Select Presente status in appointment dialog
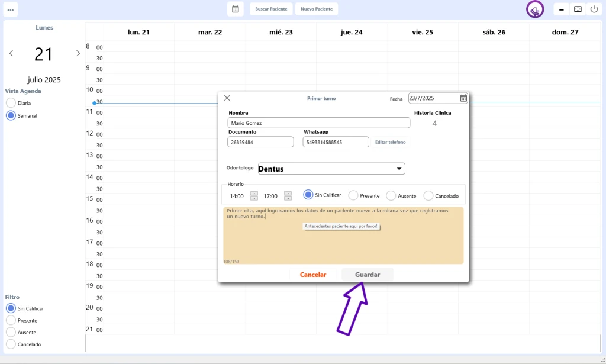 click(x=353, y=195)
